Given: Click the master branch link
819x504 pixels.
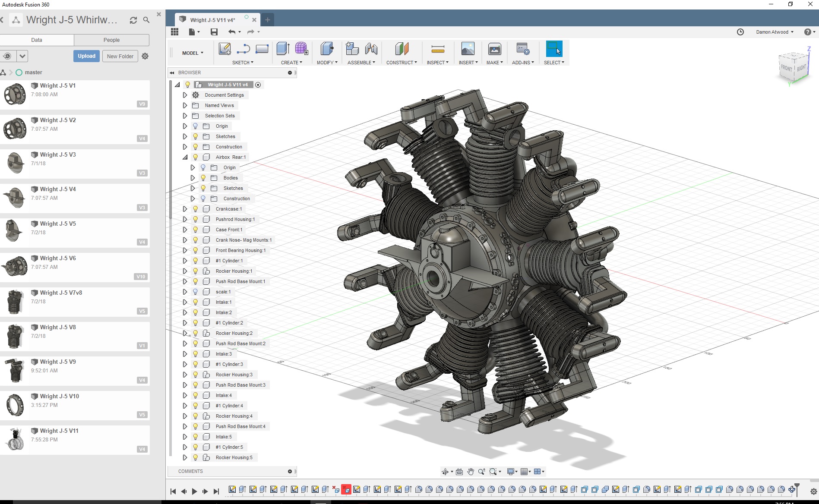Looking at the screenshot, I should (33, 72).
